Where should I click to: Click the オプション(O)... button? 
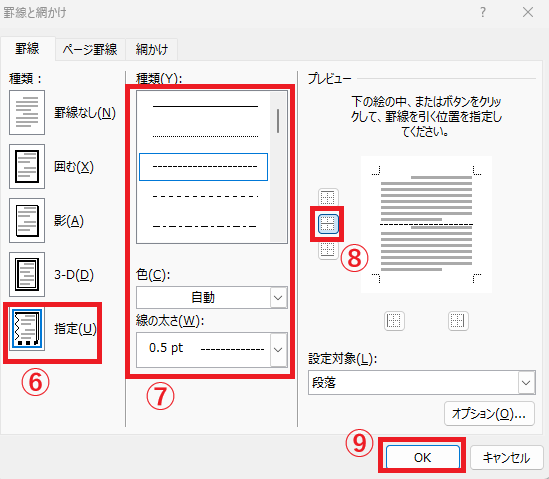pyautogui.click(x=489, y=414)
